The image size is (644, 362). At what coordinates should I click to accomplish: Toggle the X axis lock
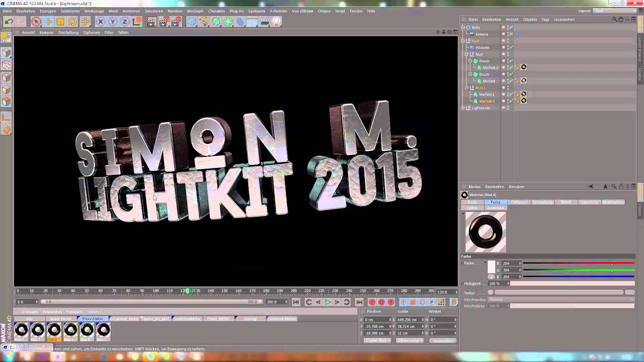[x=101, y=22]
